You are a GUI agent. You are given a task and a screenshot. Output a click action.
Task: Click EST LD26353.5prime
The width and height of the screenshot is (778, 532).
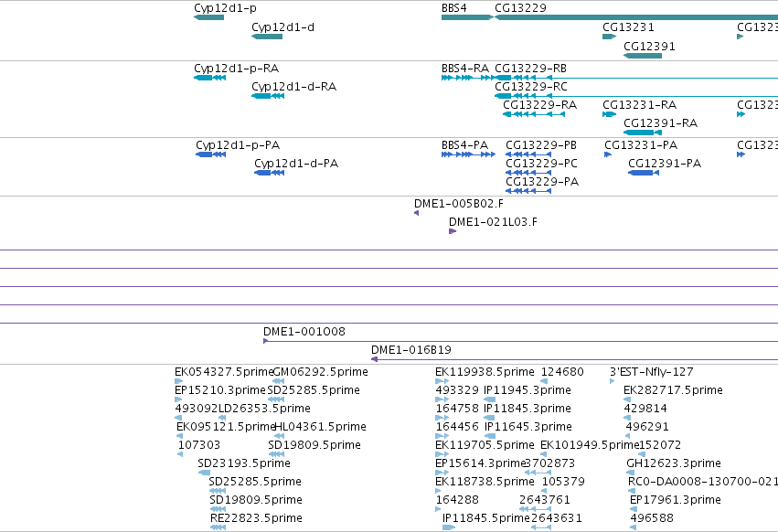click(x=222, y=418)
